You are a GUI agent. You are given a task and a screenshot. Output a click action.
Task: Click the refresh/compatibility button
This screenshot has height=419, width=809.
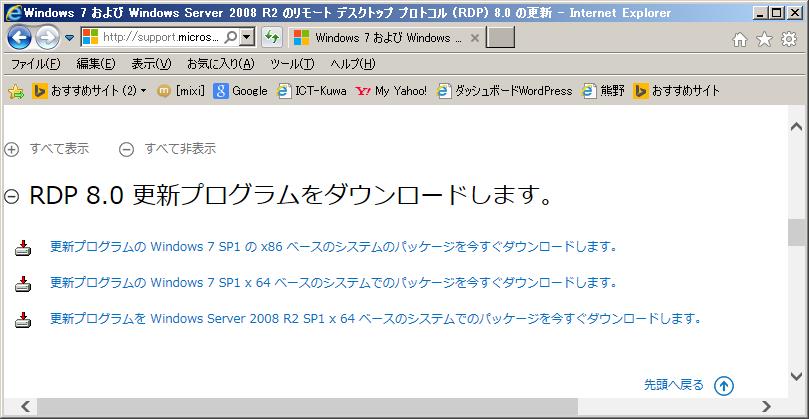point(271,37)
